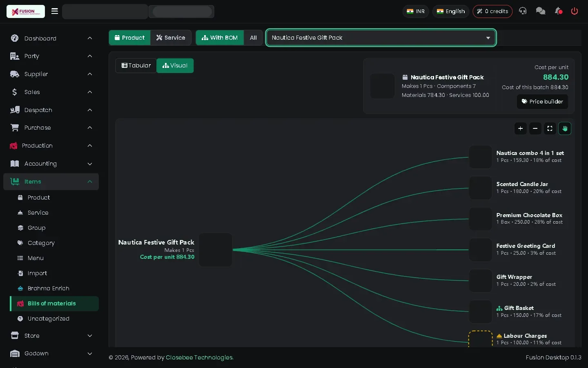Click the 0 credits button
588x368 pixels.
(492, 11)
